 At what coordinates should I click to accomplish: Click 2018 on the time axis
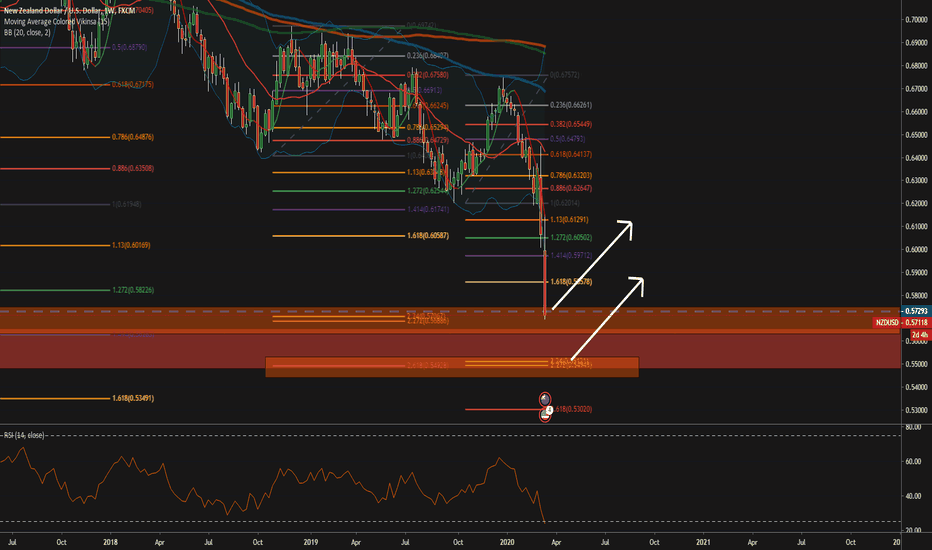[110, 542]
